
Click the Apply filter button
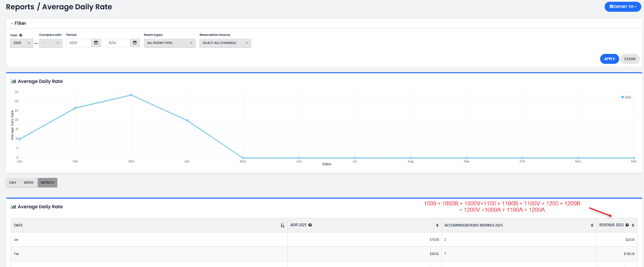tap(609, 59)
